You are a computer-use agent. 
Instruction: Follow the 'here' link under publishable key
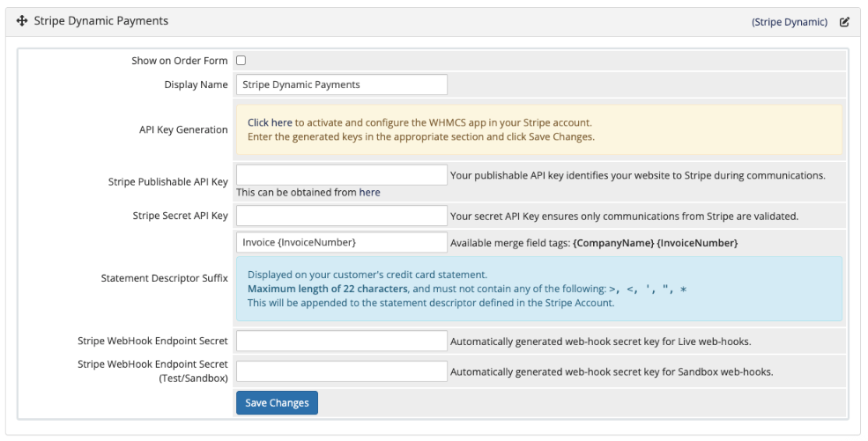369,192
